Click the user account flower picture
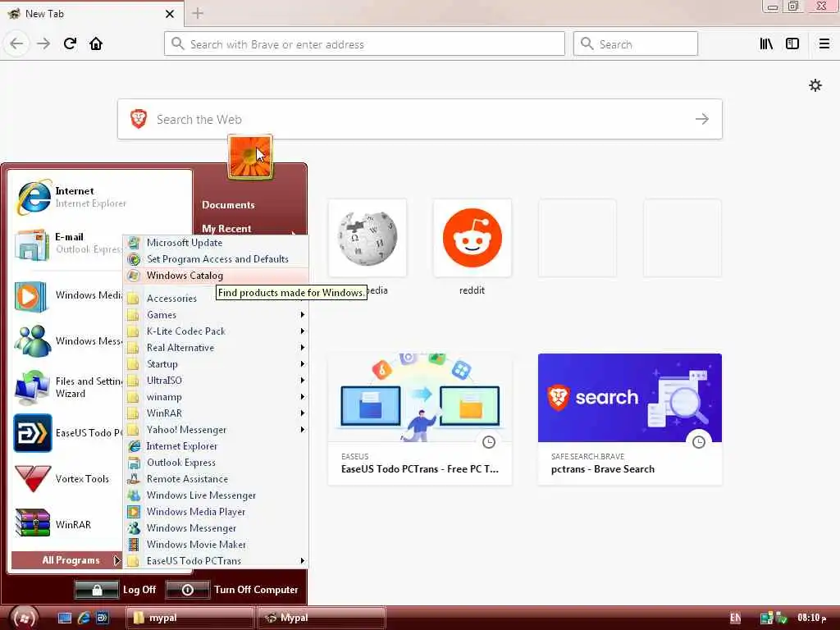 [250, 157]
